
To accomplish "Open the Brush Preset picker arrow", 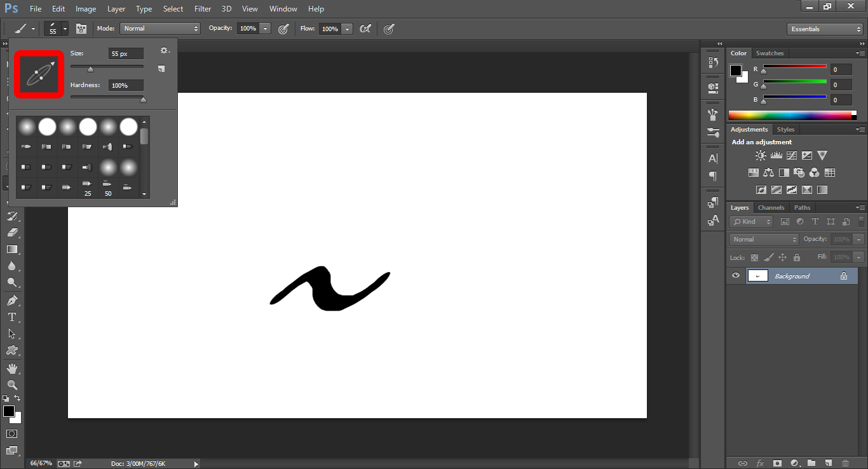I will click(65, 29).
